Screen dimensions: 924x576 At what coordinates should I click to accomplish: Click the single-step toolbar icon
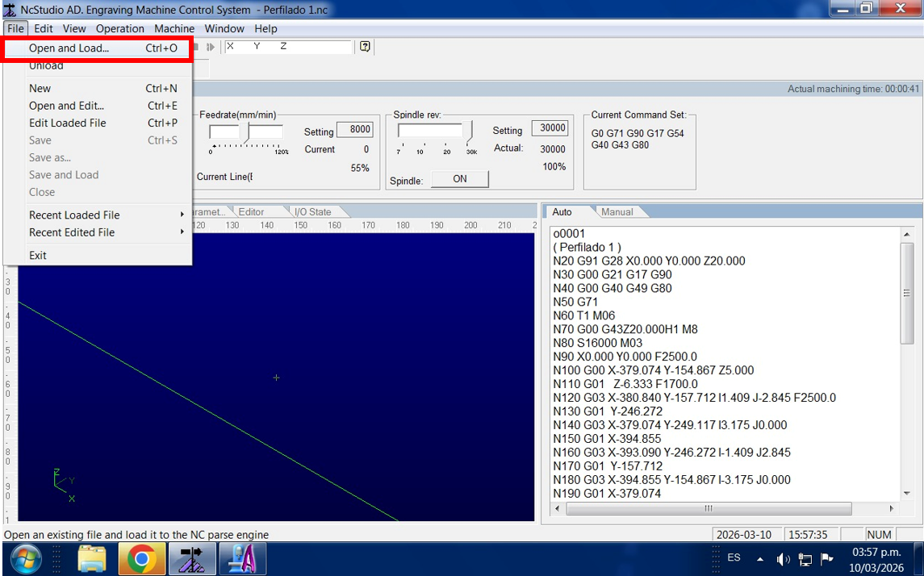[211, 47]
